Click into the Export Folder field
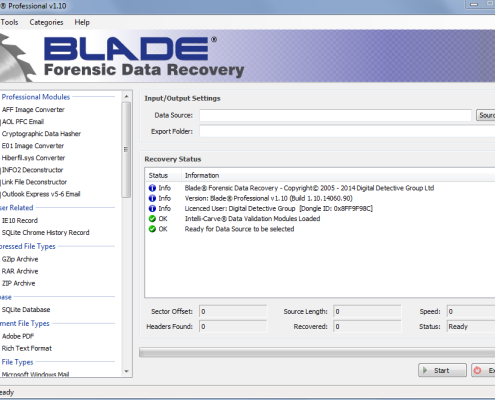The height and width of the screenshot is (400, 495). coord(347,131)
